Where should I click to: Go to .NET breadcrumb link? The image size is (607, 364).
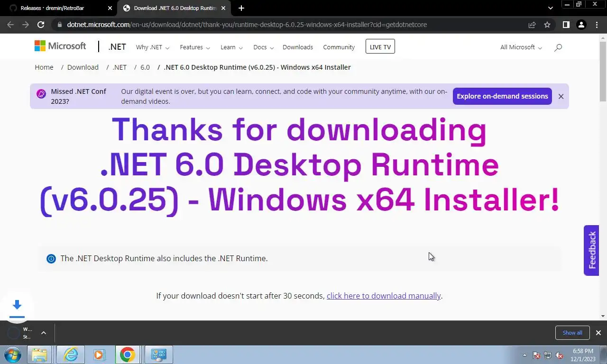tap(120, 67)
